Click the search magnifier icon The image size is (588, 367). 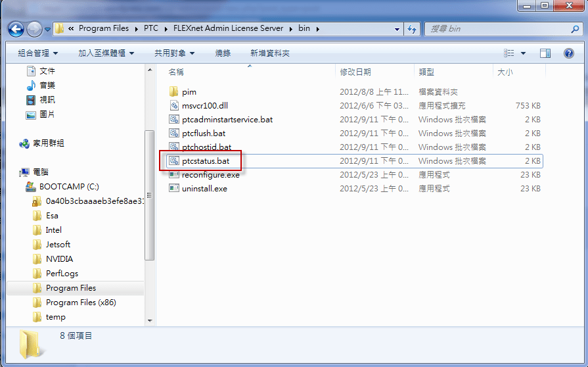(x=574, y=29)
